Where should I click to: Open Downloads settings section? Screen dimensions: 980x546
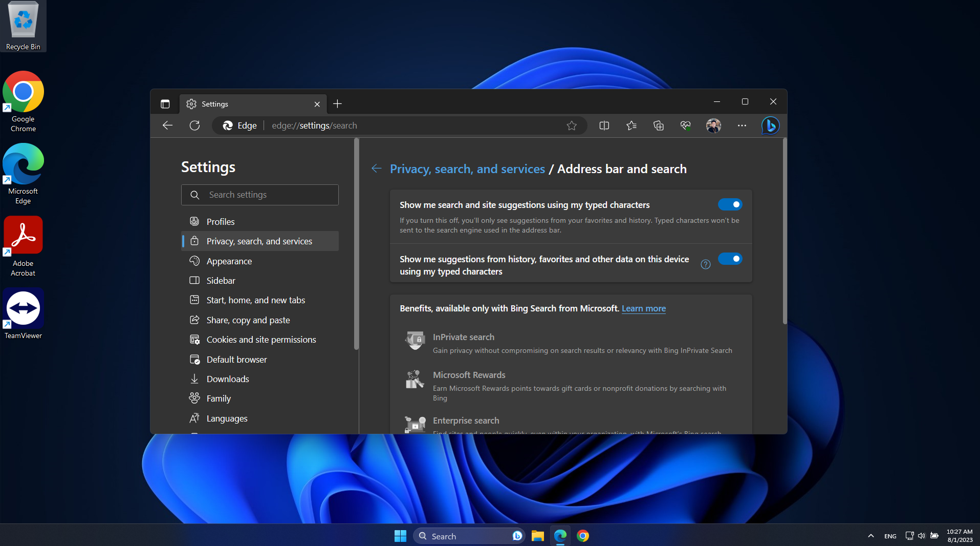(x=260, y=379)
